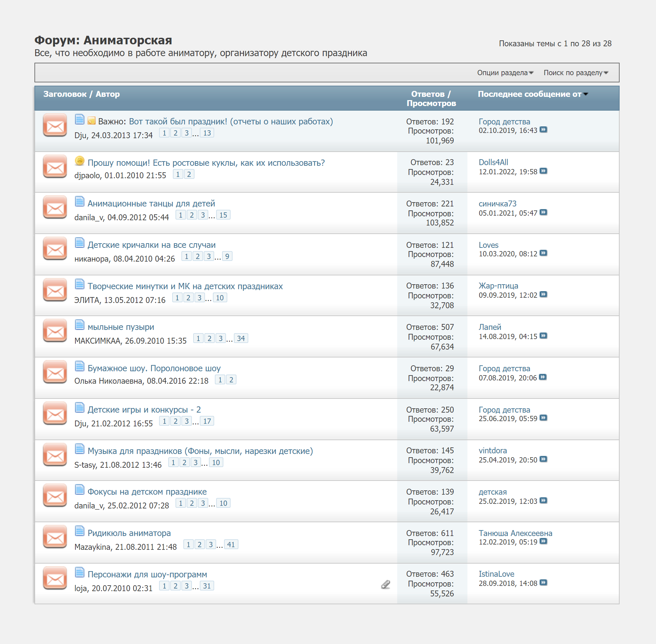
Task: Jump to page 15 of Анимационные танцы
Action: pos(223,215)
